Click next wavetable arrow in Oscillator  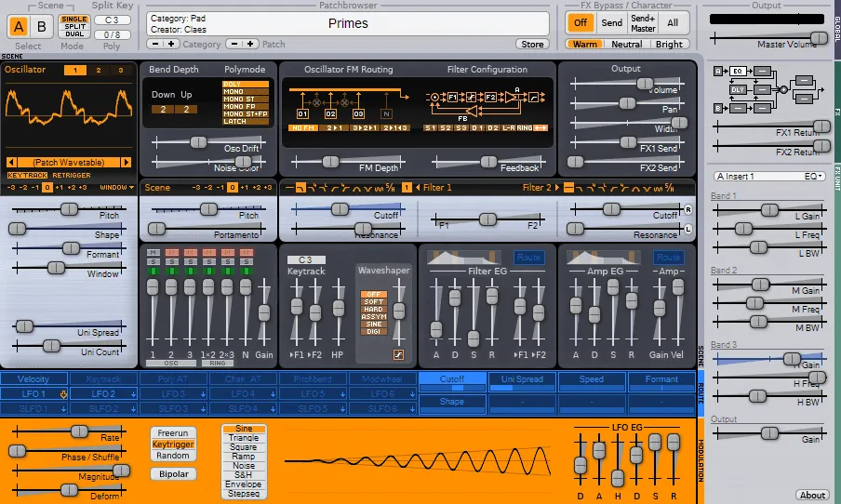[128, 162]
